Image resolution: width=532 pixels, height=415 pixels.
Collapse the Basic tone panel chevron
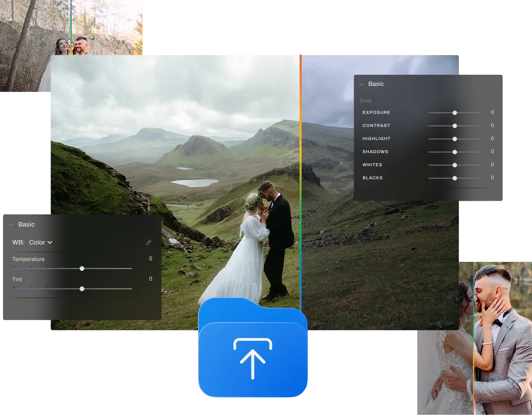pyautogui.click(x=361, y=84)
